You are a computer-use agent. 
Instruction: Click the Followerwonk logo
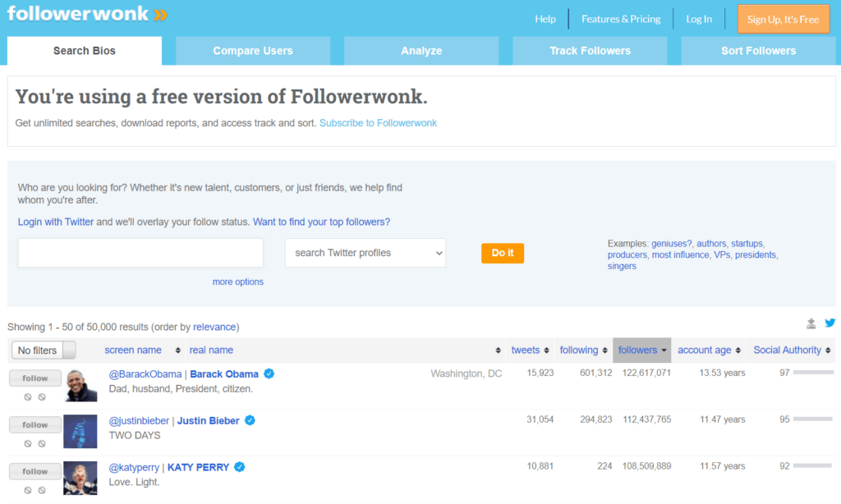[86, 15]
